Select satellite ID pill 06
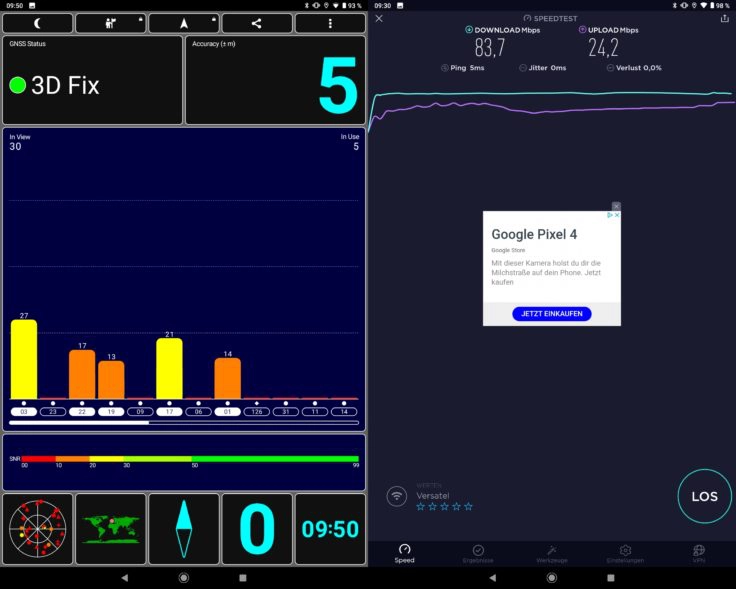Screen dimensions: 736x589 tap(199, 412)
